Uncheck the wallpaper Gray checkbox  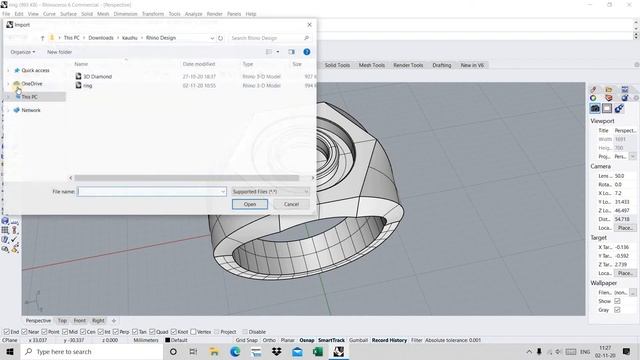617,310
